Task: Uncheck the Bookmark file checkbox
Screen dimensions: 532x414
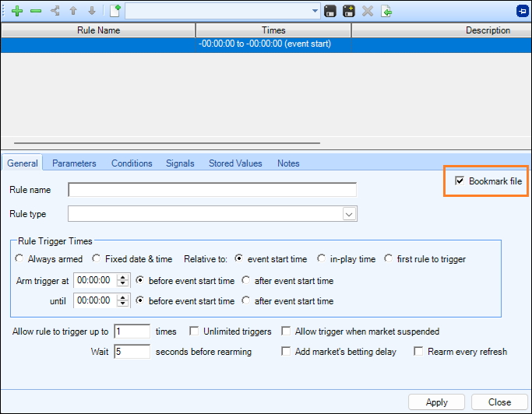Action: [460, 181]
